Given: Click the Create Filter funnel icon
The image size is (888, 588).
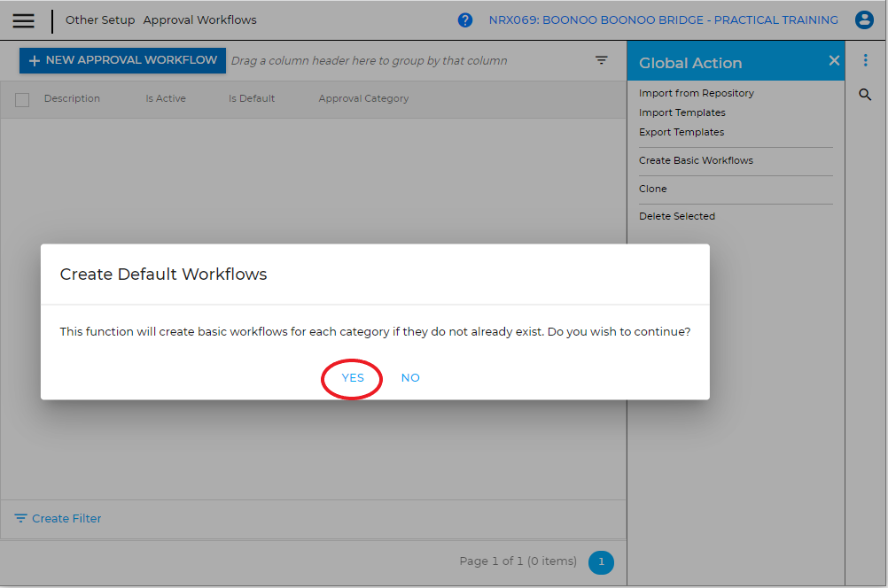Looking at the screenshot, I should click(20, 518).
